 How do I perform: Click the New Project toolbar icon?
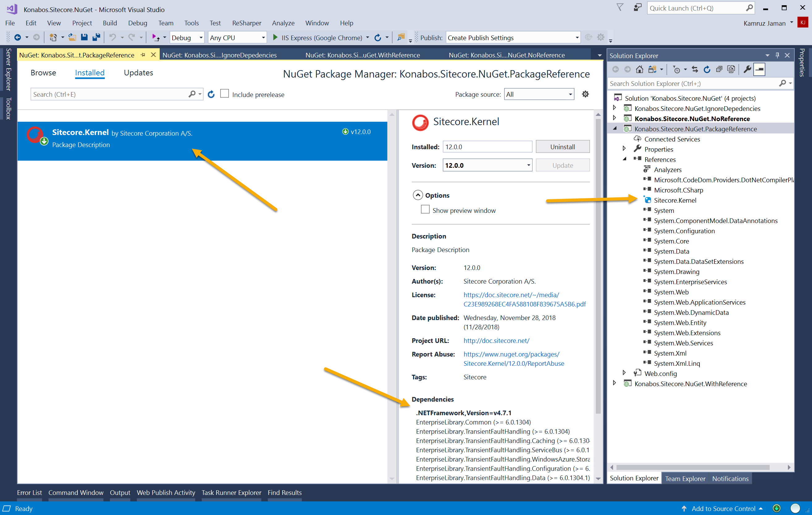pos(53,38)
